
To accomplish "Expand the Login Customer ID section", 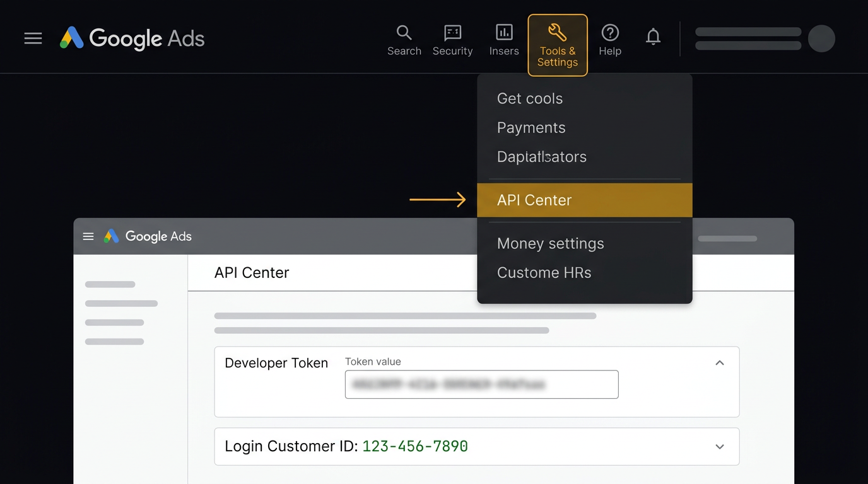I will coord(720,446).
